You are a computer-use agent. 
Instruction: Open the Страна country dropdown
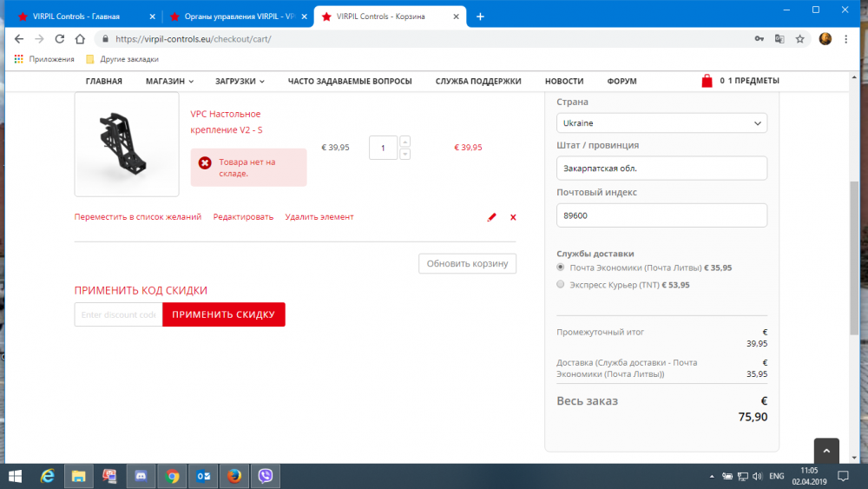(661, 123)
